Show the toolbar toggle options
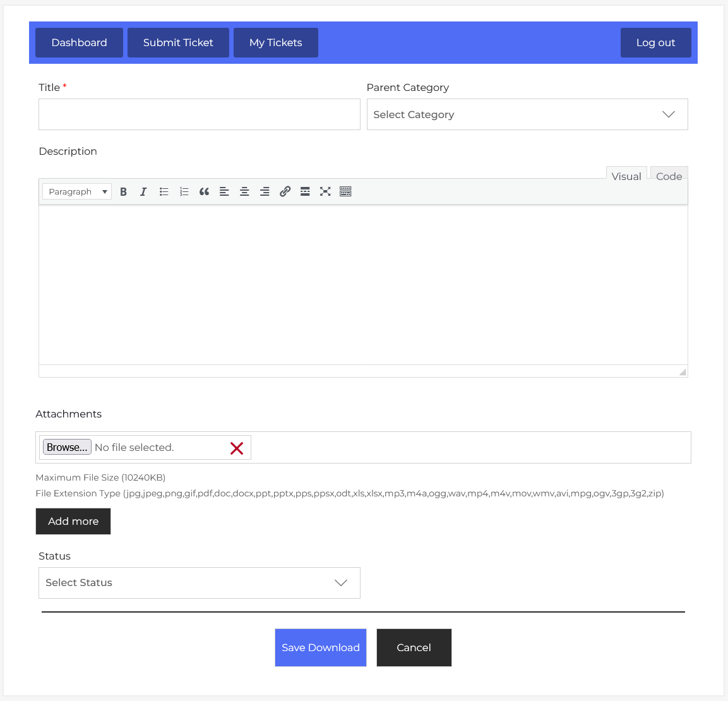 345,192
